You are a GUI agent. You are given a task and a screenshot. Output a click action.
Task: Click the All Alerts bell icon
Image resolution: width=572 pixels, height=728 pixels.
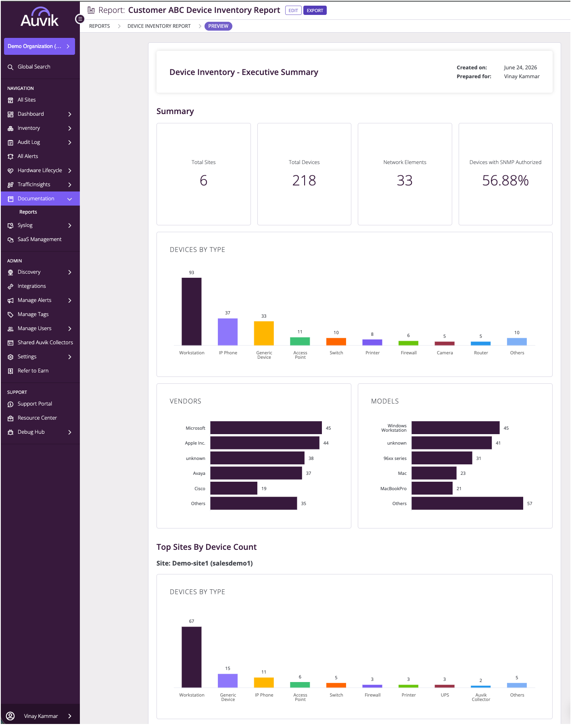pos(10,156)
